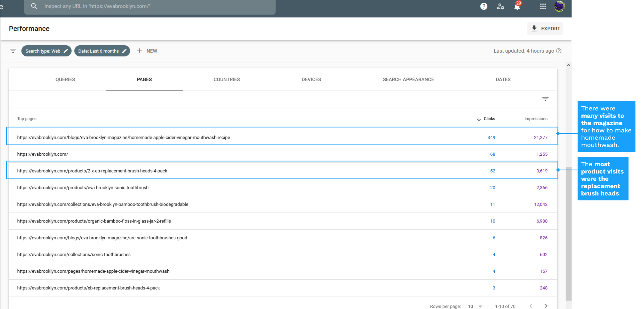Edit the Search type: Web filter chip
The image size is (644, 309).
pyautogui.click(x=46, y=51)
